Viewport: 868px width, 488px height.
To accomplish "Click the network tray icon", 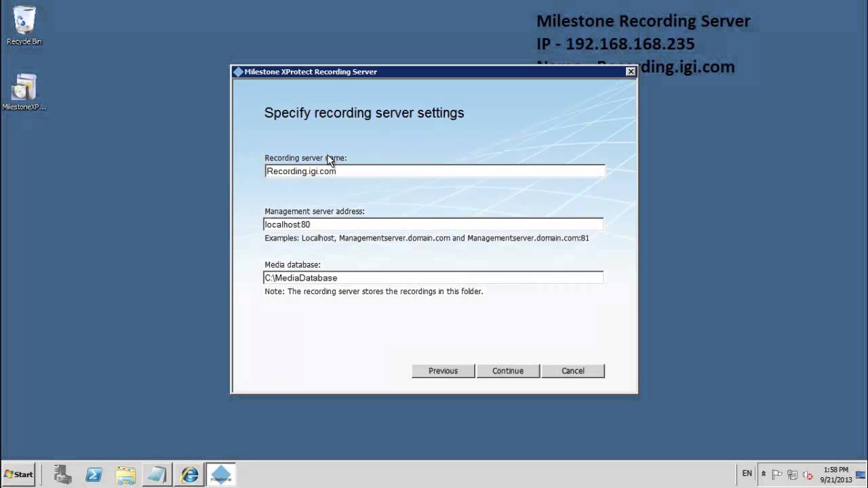I will tap(792, 474).
